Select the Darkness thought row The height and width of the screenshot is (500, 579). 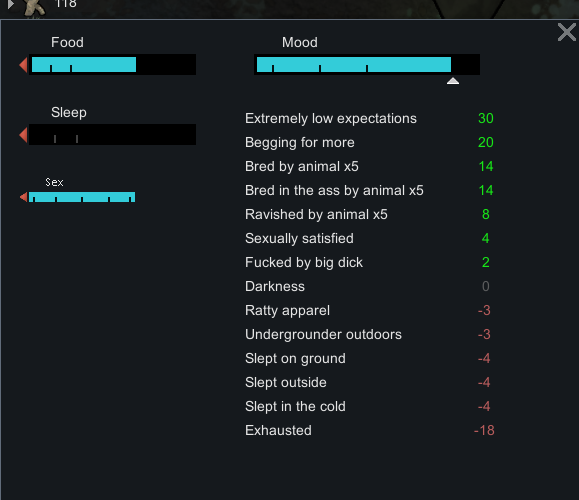(369, 287)
